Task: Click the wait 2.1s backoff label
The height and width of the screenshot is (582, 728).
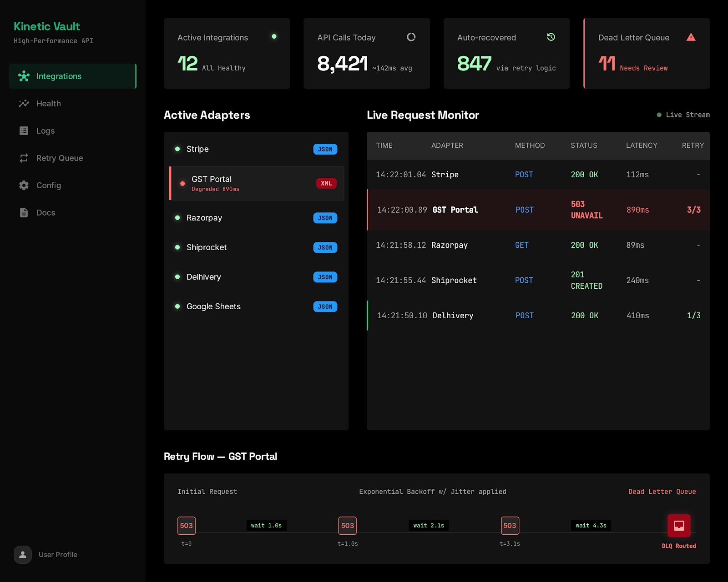Action: click(429, 526)
